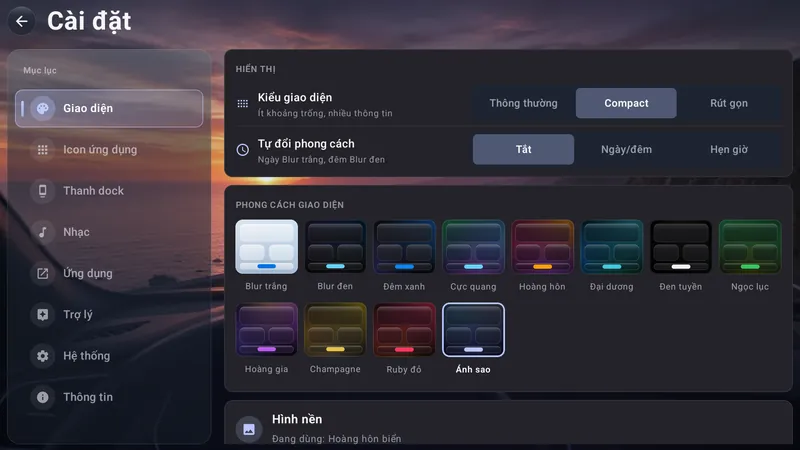This screenshot has width=800, height=450.
Task: Click the Hình nền image icon
Action: point(249,429)
